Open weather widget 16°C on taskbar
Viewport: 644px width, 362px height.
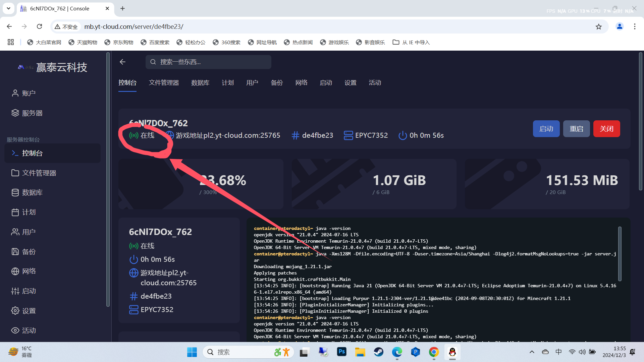coord(20,352)
